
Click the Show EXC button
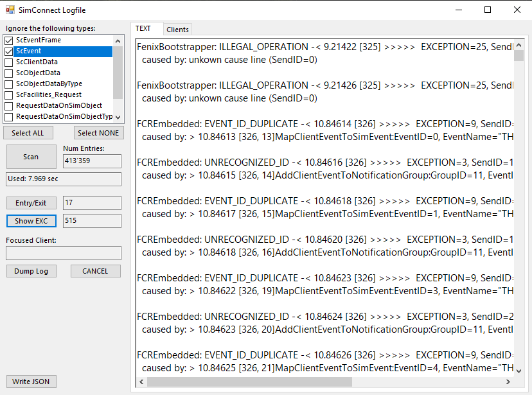tap(31, 220)
